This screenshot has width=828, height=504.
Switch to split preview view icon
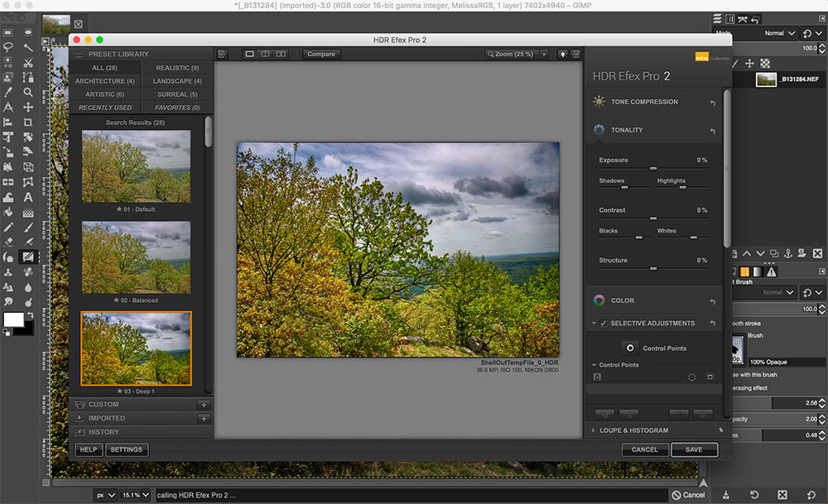click(265, 54)
